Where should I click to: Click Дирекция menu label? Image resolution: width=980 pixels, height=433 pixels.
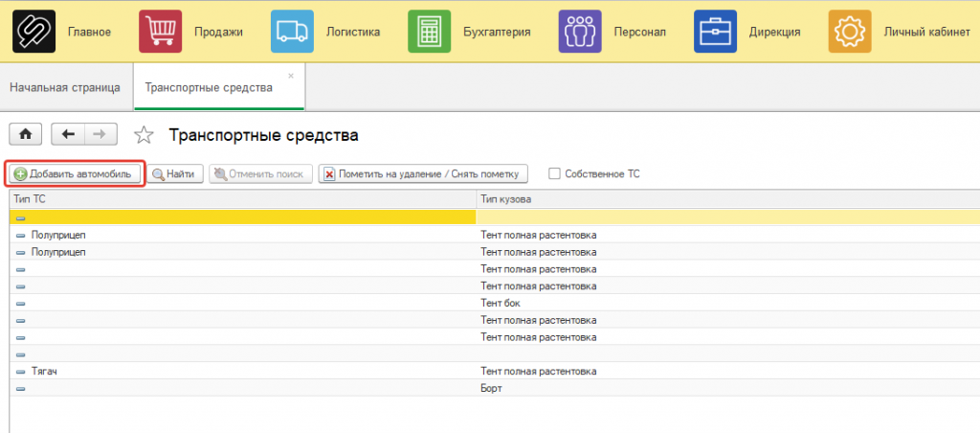774,32
